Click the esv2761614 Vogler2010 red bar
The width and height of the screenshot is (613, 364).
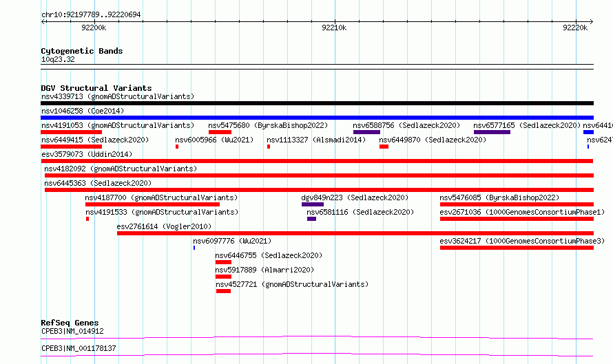[x=355, y=233]
